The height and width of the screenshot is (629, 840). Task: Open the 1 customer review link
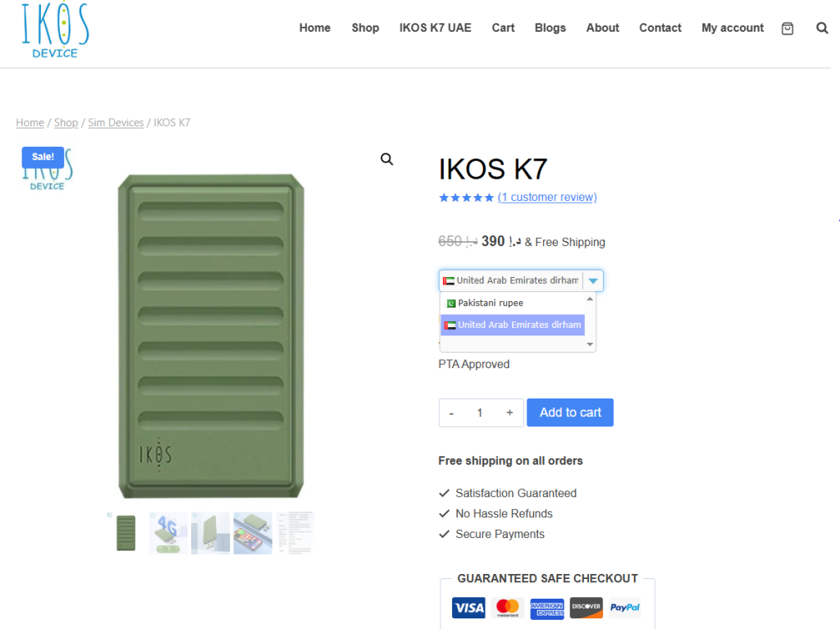coord(546,197)
